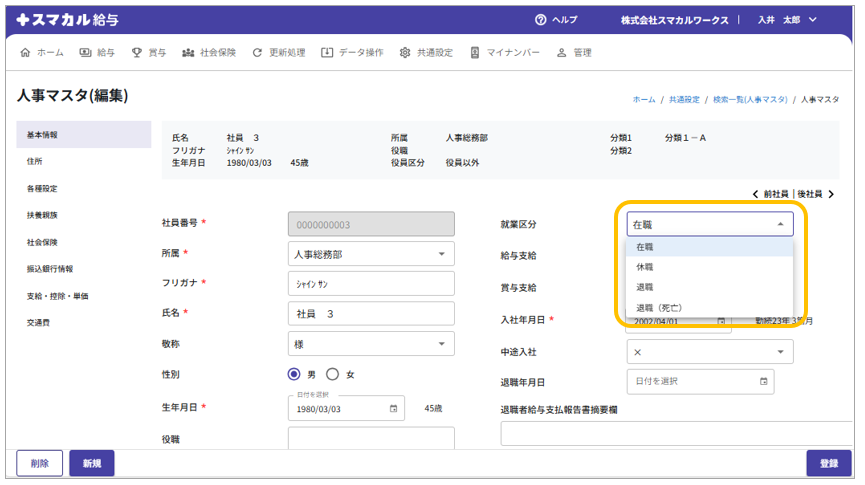865x485 pixels.
Task: Open the Home navigation item
Action: click(43, 52)
